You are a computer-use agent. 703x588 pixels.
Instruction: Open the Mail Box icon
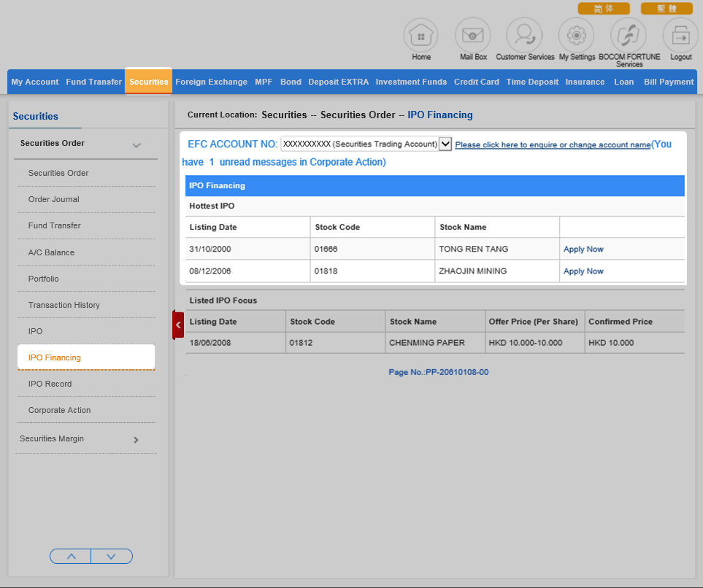[473, 35]
